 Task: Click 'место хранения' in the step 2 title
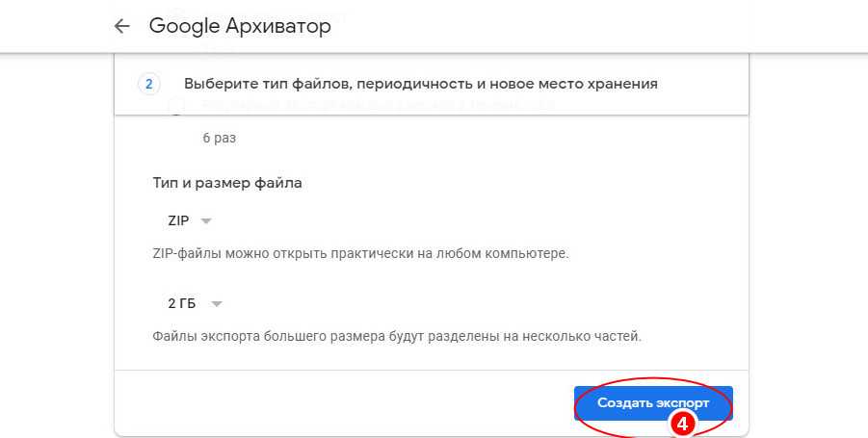(x=604, y=84)
